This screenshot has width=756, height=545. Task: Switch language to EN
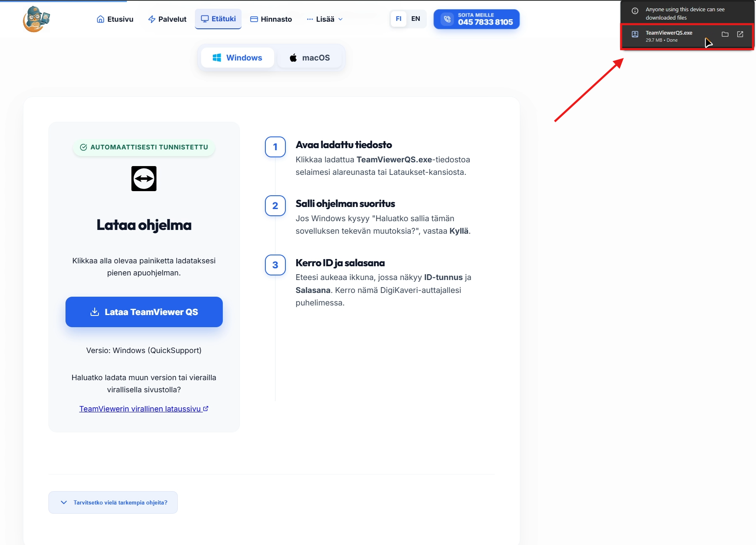click(x=416, y=19)
